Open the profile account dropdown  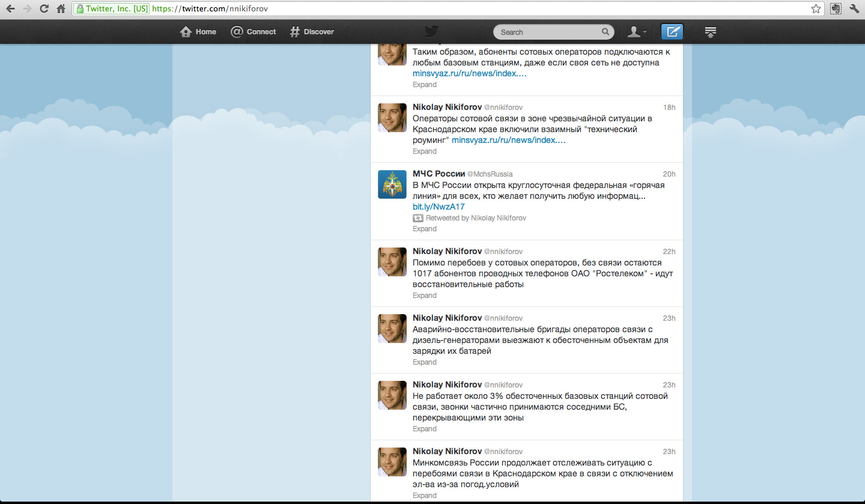pos(637,32)
